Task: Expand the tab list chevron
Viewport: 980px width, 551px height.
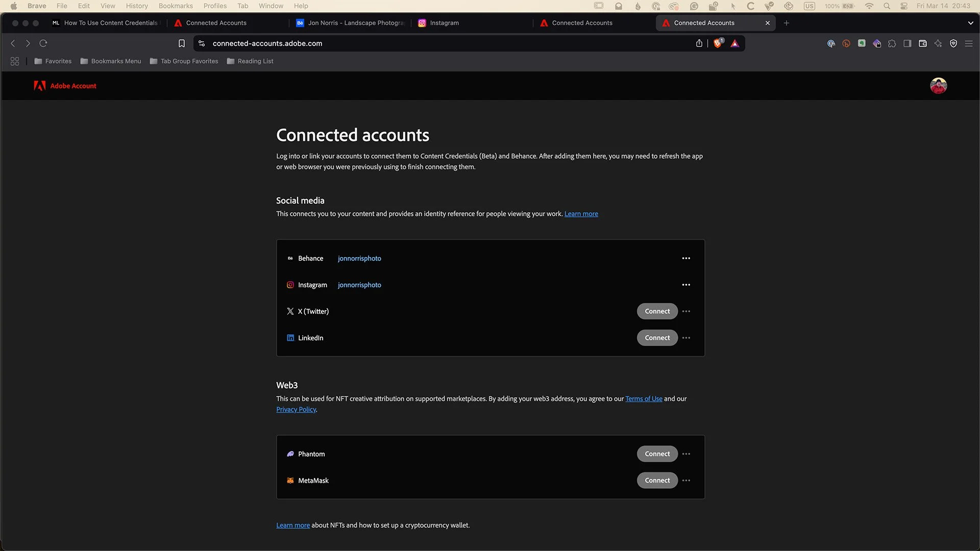Action: pos(970,23)
